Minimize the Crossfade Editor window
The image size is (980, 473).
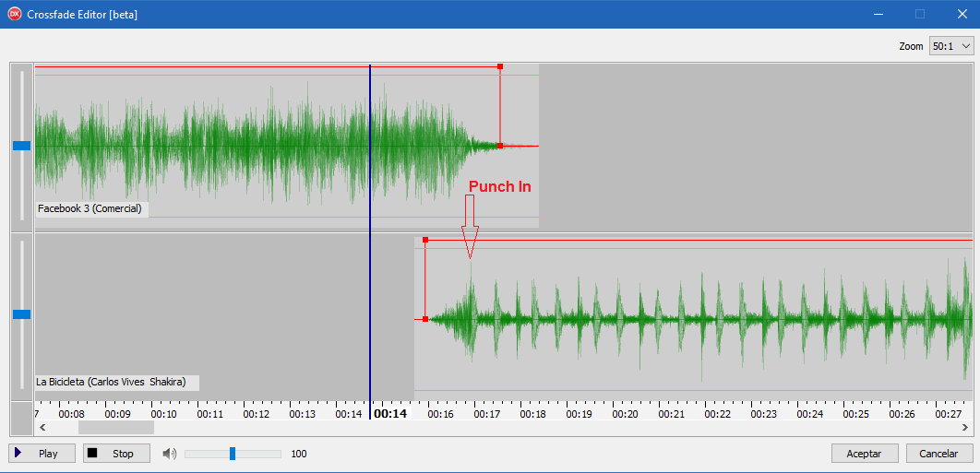(878, 14)
